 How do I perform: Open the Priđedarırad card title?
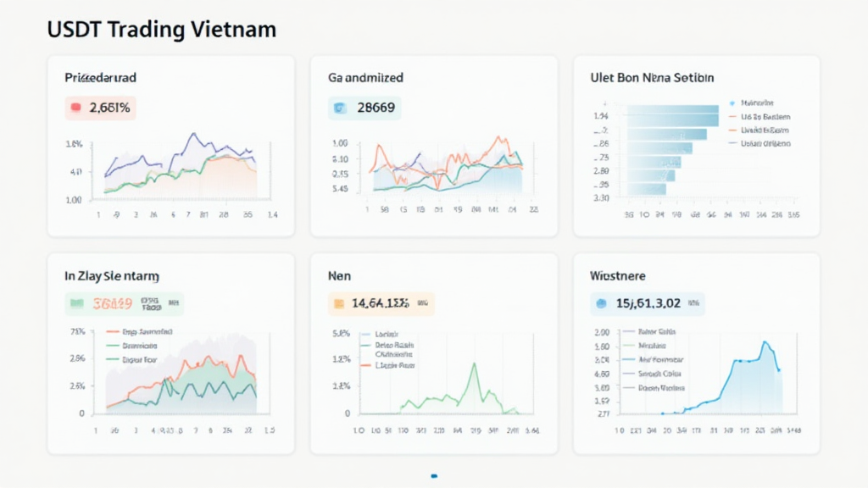pyautogui.click(x=100, y=77)
